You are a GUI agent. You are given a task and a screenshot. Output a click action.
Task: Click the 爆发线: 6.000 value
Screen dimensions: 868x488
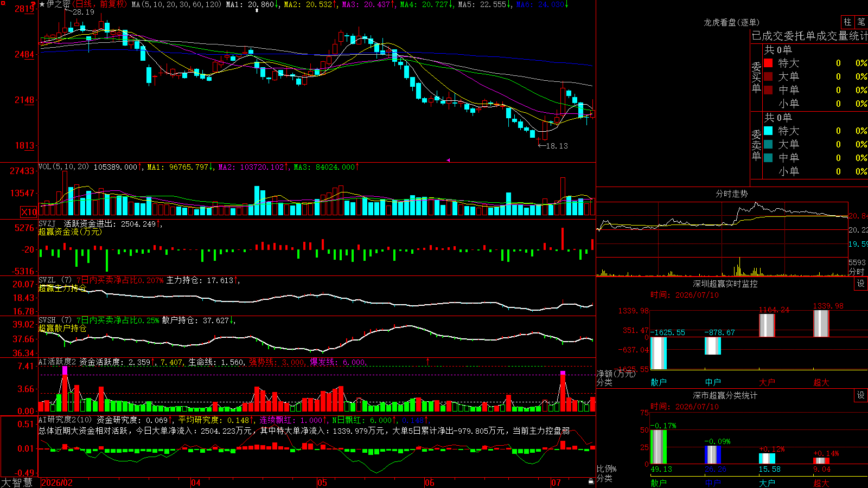pos(337,362)
